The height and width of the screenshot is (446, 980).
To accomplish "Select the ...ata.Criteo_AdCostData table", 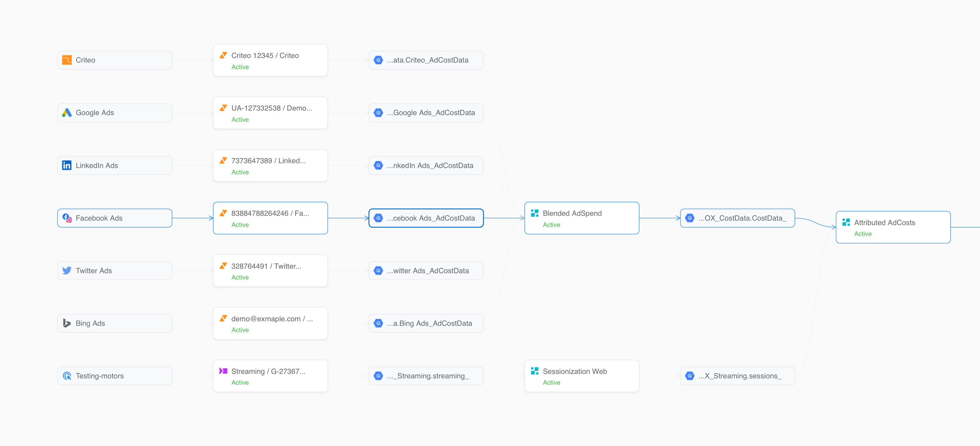I will click(x=426, y=60).
